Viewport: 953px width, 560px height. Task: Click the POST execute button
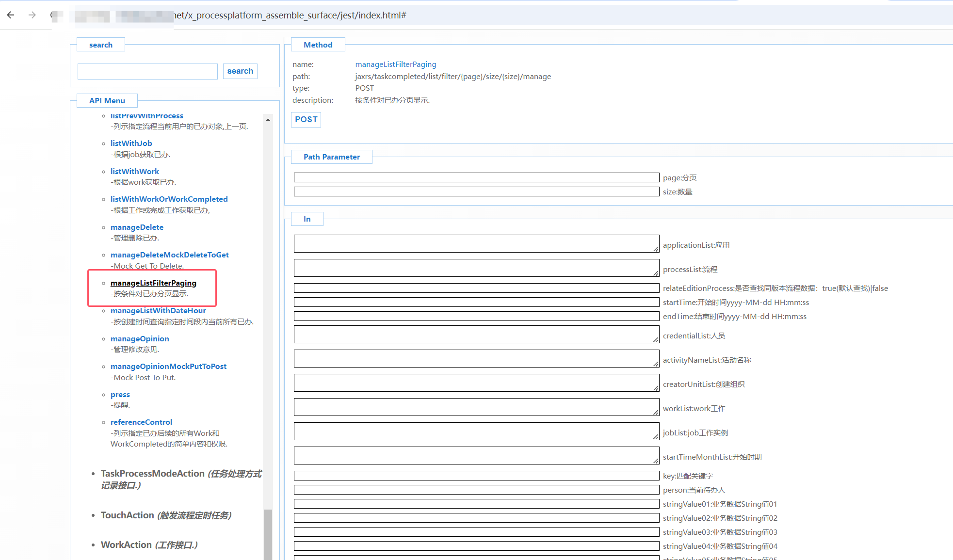(x=306, y=119)
